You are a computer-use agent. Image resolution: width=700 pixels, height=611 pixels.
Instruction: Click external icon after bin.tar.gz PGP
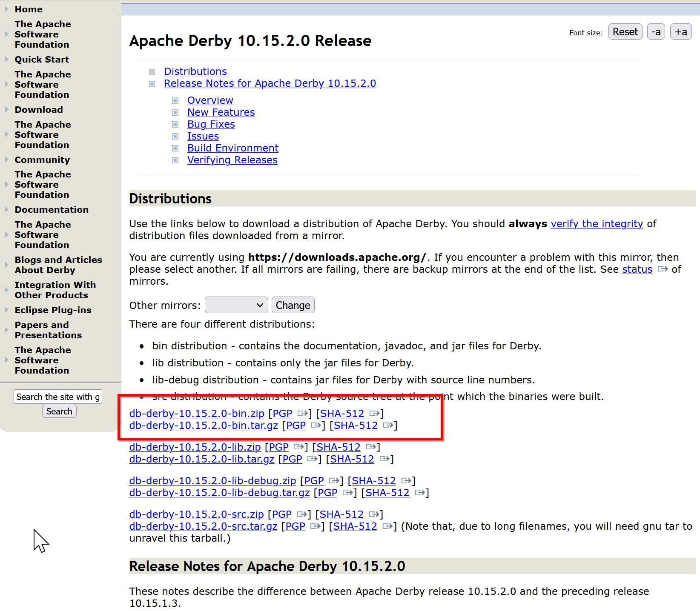coord(316,425)
